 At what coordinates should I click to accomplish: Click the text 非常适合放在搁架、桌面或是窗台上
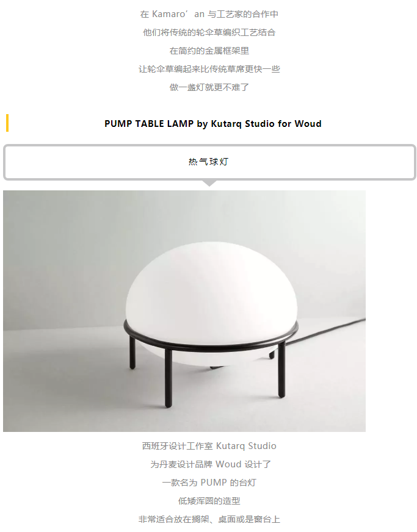click(209, 519)
